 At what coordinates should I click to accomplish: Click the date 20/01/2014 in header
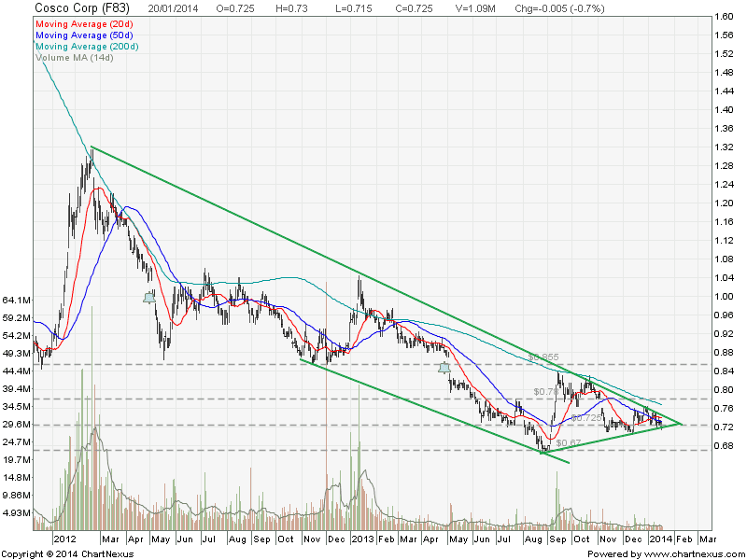(x=174, y=8)
